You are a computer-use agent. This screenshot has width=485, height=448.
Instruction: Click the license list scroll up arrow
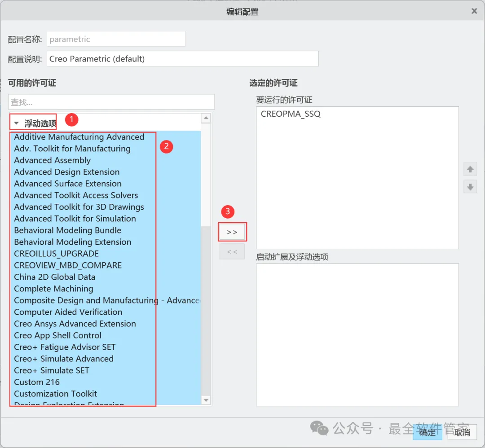206,118
